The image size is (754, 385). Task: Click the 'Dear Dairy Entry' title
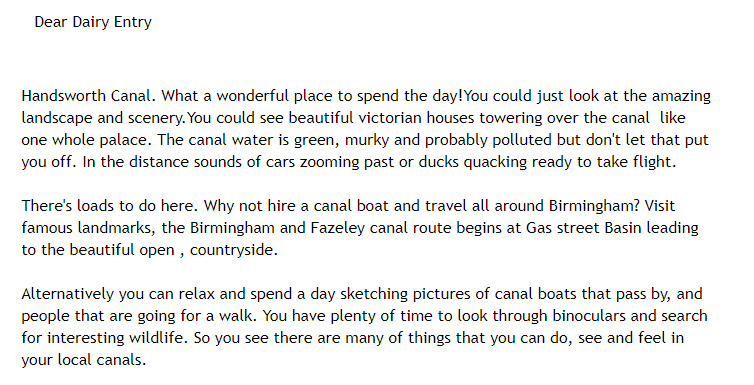(x=93, y=22)
